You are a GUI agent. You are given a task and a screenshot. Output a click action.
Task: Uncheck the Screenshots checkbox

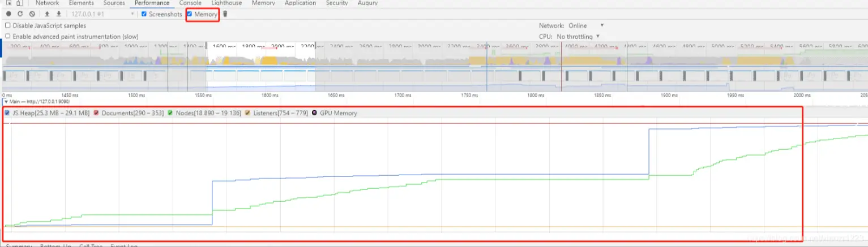(x=144, y=14)
